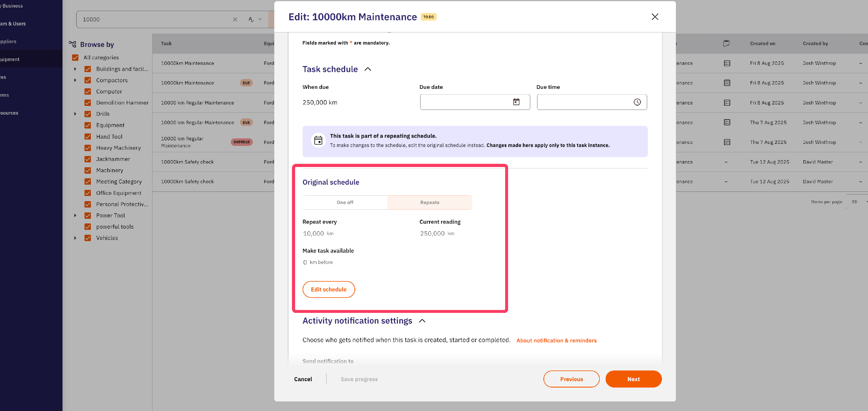Click checklist icon in first Fri 8 Aug row
Image resolution: width=868 pixels, height=411 pixels.
(x=727, y=63)
